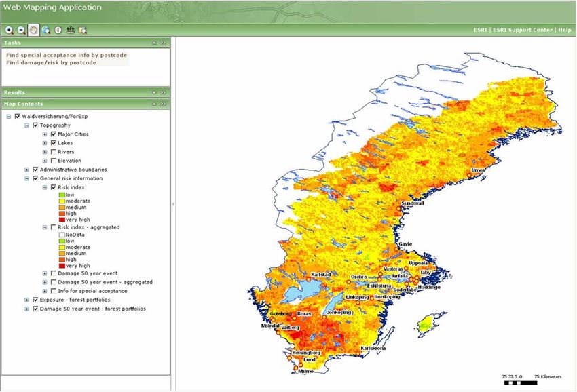Click the Sundsvall city marker on map

[400, 207]
